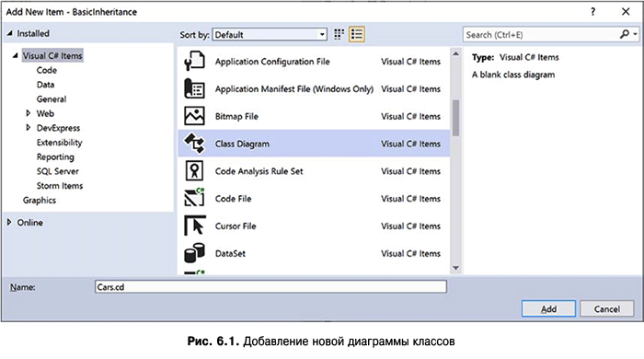
Task: Click the Add button
Action: point(548,309)
